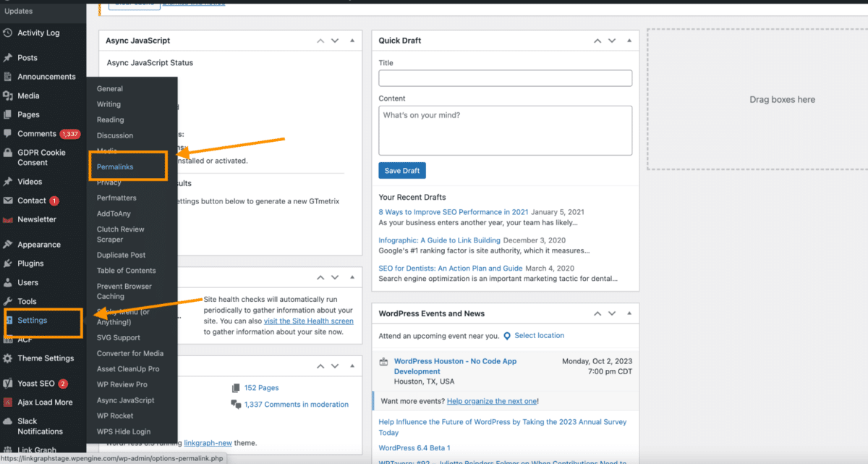Open Duplicate Post submenu item

122,256
